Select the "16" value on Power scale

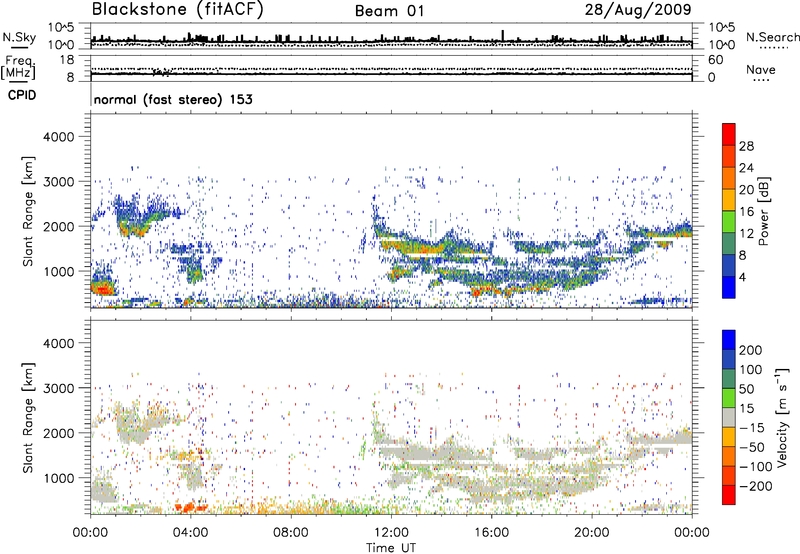coord(746,212)
